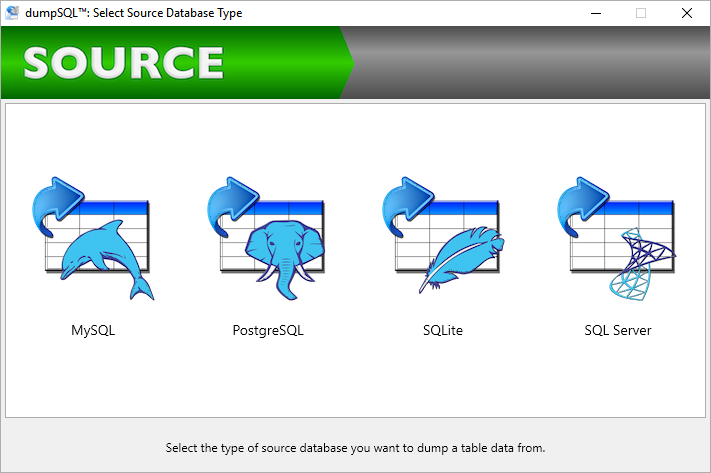The image size is (711, 473).
Task: Click the MySQL label text
Action: point(93,330)
